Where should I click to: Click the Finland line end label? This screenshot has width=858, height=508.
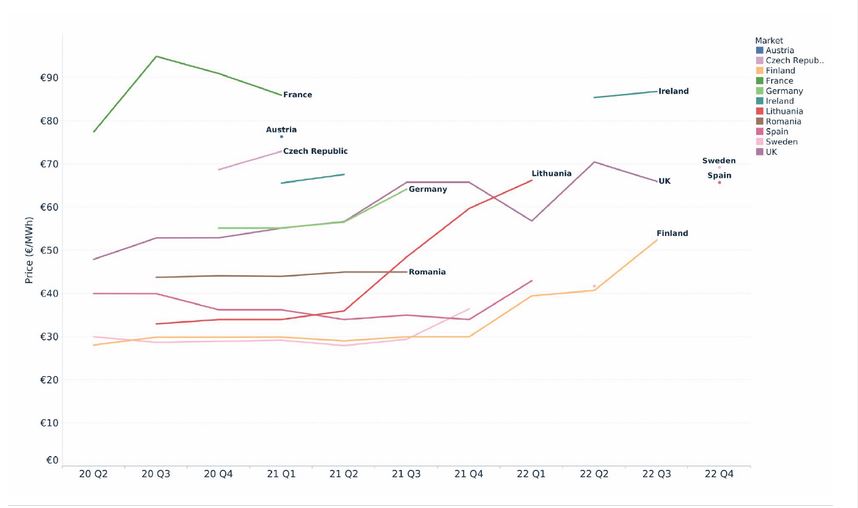tap(672, 233)
